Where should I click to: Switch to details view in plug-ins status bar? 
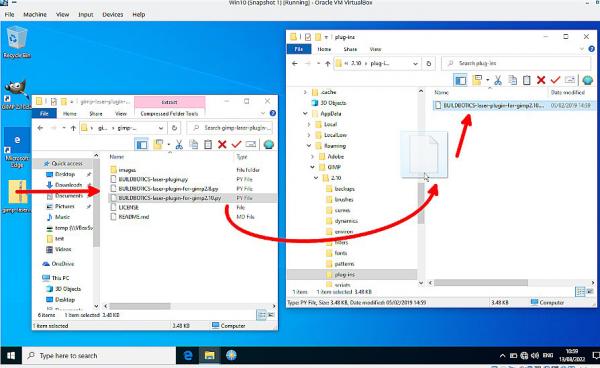(580, 292)
